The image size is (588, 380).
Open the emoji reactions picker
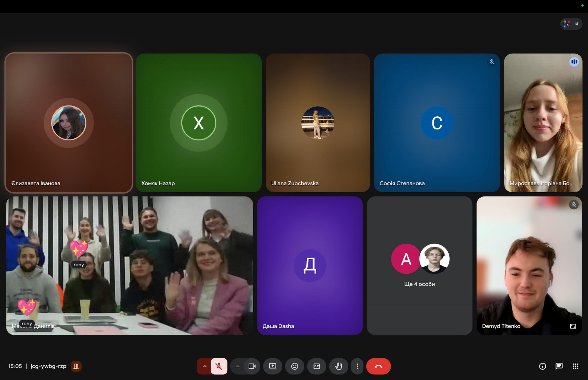(x=295, y=366)
